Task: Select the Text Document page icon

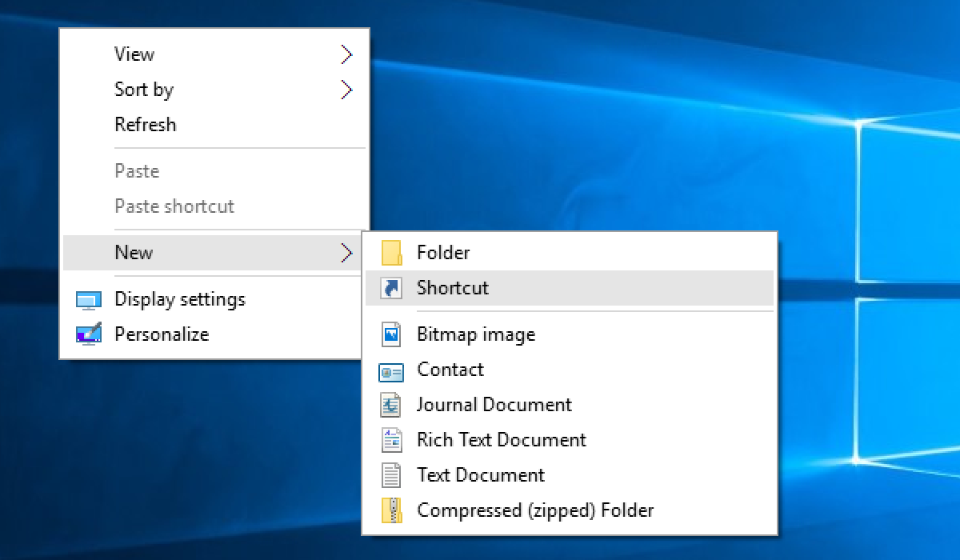Action: (x=391, y=475)
